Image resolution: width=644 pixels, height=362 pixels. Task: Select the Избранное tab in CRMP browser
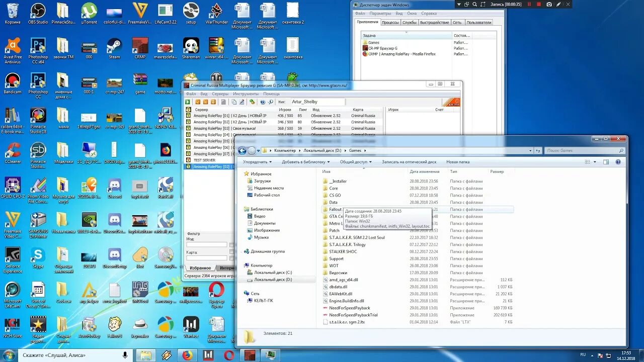[200, 268]
